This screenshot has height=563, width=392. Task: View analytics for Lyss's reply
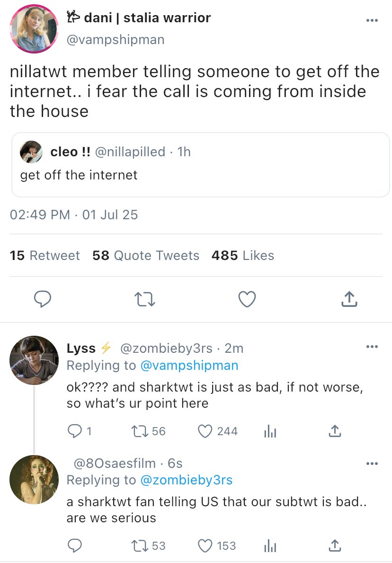[269, 431]
